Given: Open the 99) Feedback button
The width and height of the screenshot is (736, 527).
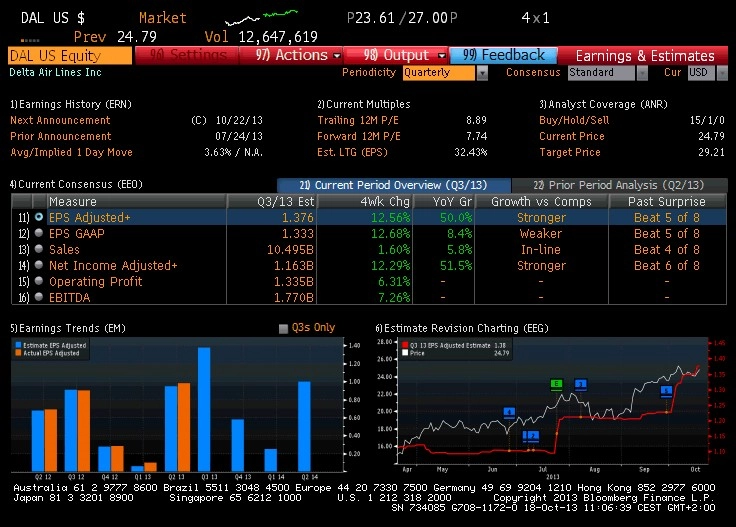Looking at the screenshot, I should coord(503,55).
